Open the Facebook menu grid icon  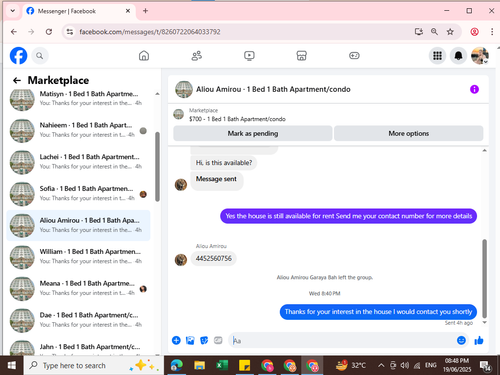click(x=437, y=56)
